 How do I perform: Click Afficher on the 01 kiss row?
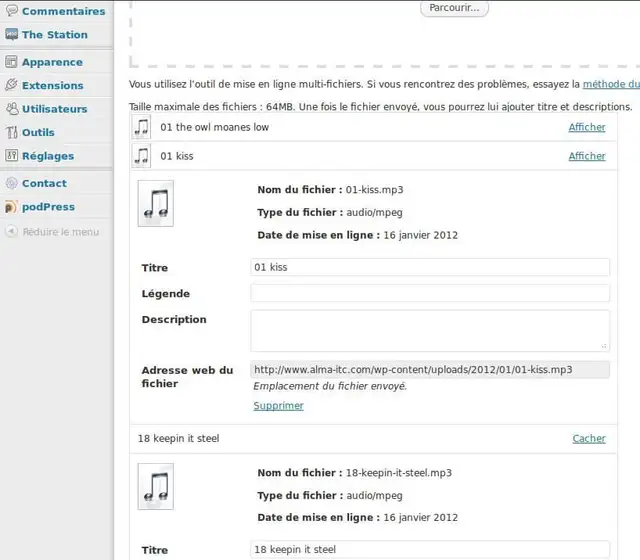click(x=587, y=156)
